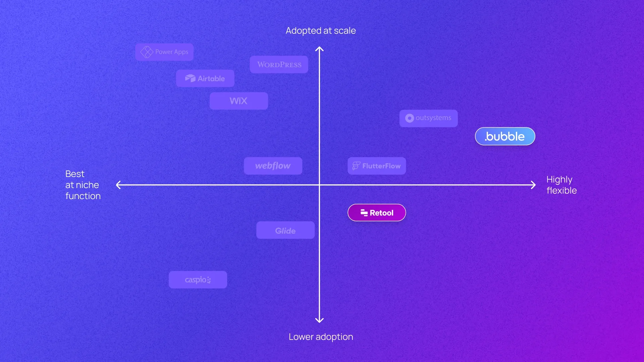Click the Webflow label

tap(273, 165)
